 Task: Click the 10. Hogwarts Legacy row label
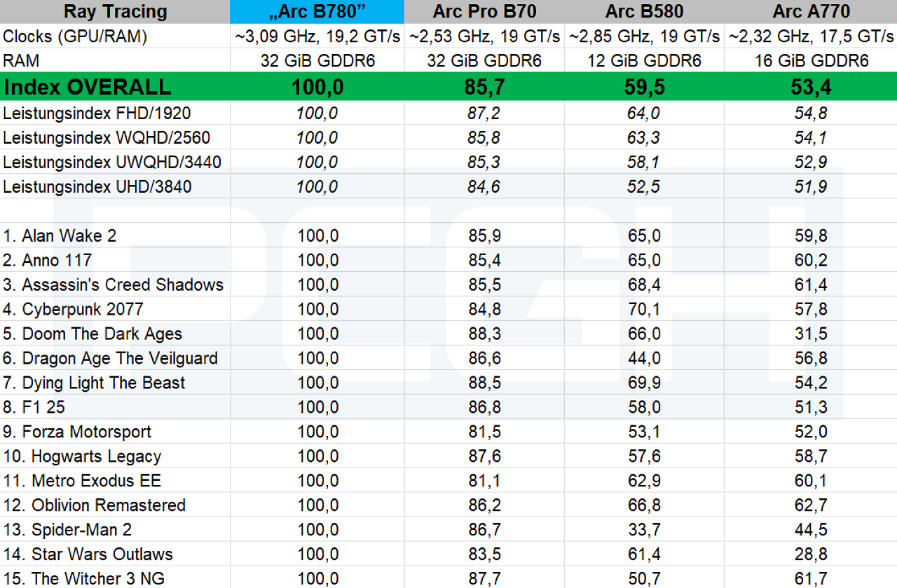pyautogui.click(x=83, y=456)
